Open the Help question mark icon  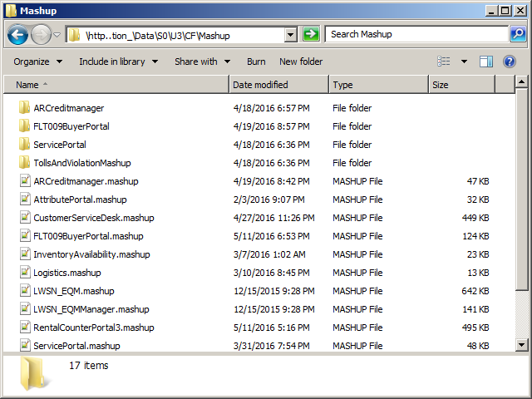tap(510, 62)
